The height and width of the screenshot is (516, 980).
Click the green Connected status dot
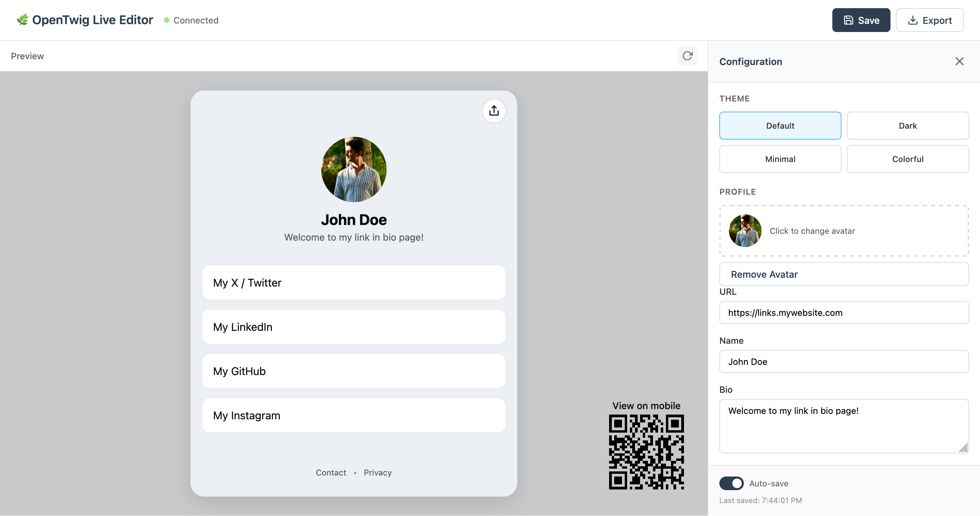click(167, 20)
